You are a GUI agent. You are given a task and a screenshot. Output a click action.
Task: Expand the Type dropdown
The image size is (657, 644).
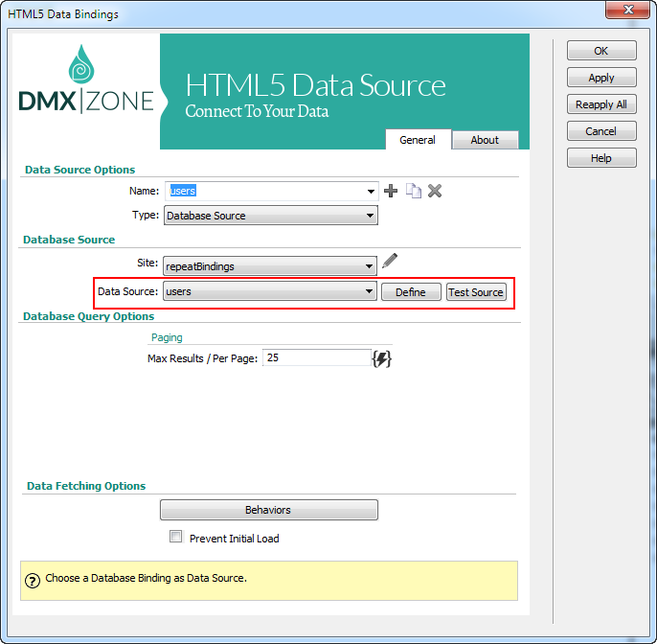coord(271,216)
